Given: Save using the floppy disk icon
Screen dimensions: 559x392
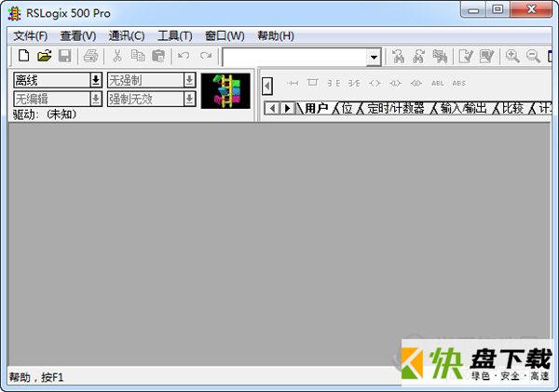Looking at the screenshot, I should 64,56.
